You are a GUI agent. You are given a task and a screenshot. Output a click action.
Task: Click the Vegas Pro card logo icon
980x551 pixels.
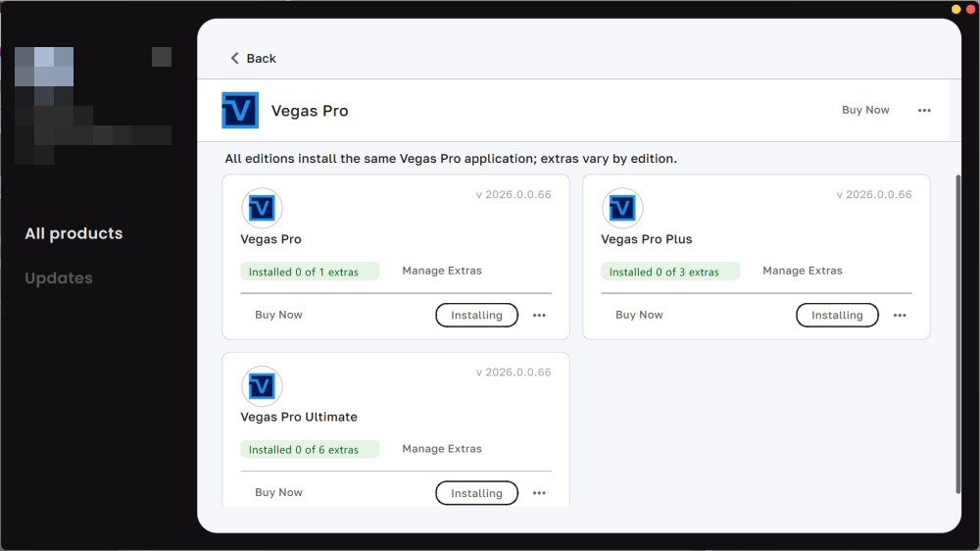point(262,208)
